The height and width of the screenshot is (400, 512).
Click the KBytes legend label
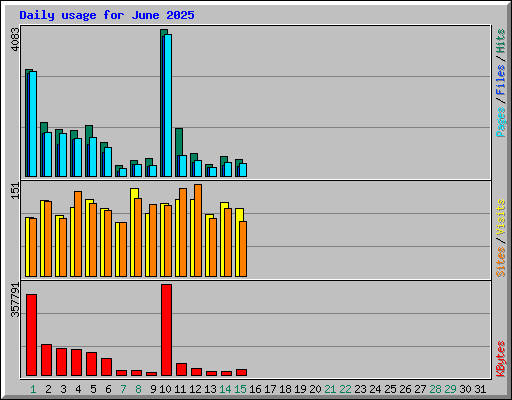point(501,359)
